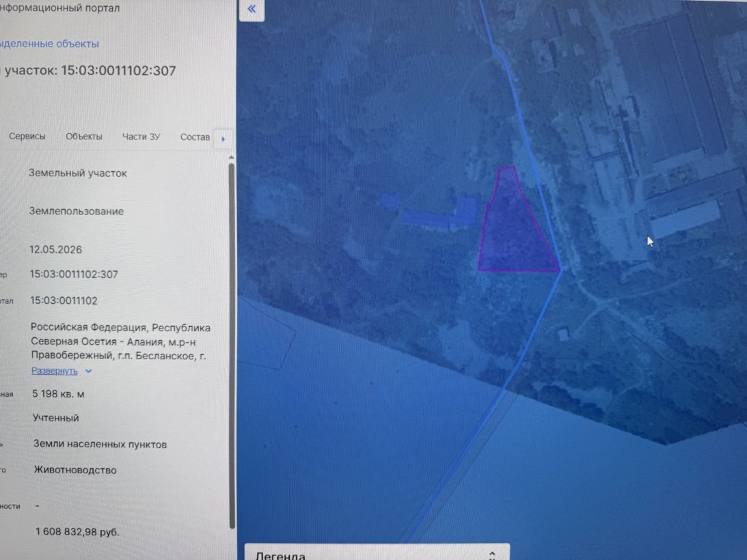The width and height of the screenshot is (747, 560).
Task: Switch to the Объекты tab
Action: [84, 137]
